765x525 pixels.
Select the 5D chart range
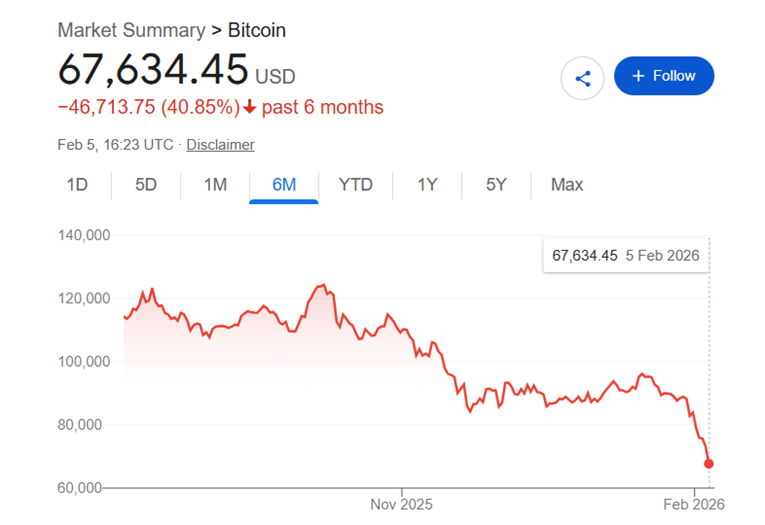click(146, 185)
